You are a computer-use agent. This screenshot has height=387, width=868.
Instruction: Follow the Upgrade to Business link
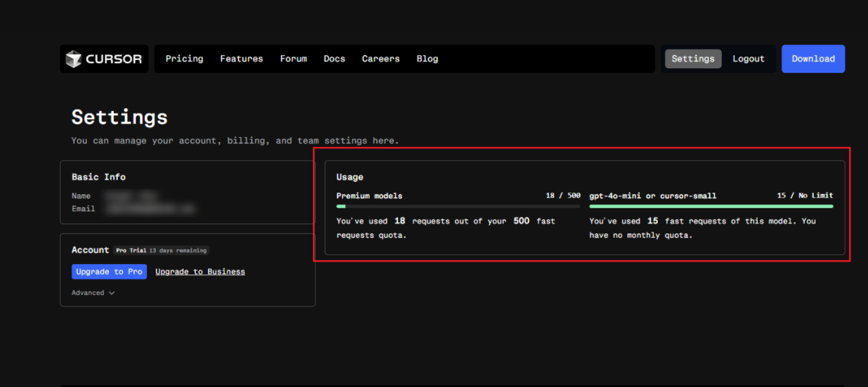coord(200,272)
